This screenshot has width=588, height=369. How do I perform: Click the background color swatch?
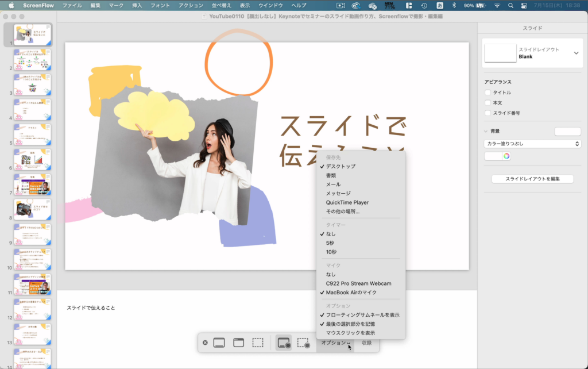coord(493,156)
